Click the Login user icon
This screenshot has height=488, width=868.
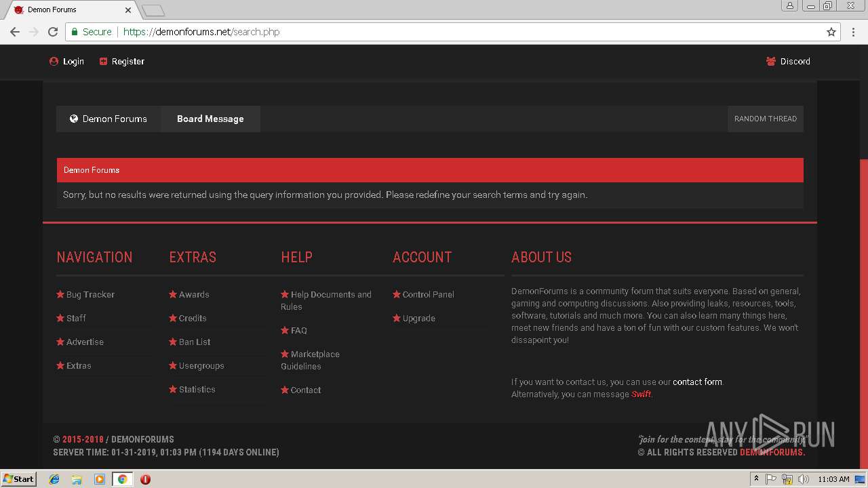coord(54,61)
